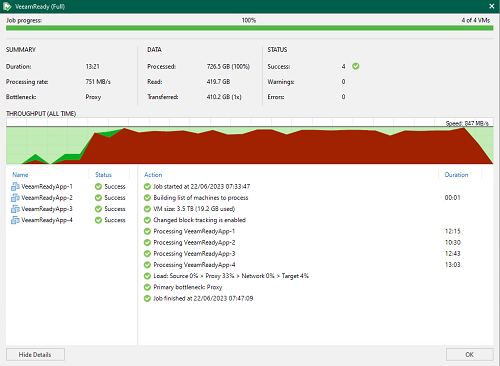Click the VM icon beside VeeamReadyApp-2
500x366 pixels.
point(15,198)
